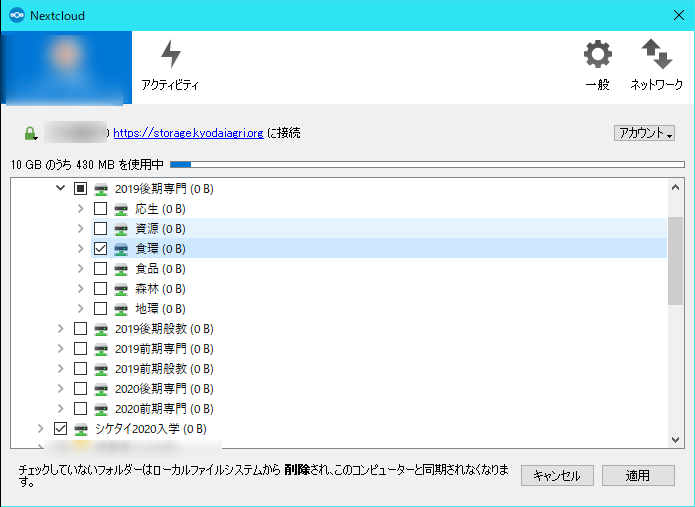
Task: Click the Nextcloud logo in title bar
Action: (x=16, y=15)
